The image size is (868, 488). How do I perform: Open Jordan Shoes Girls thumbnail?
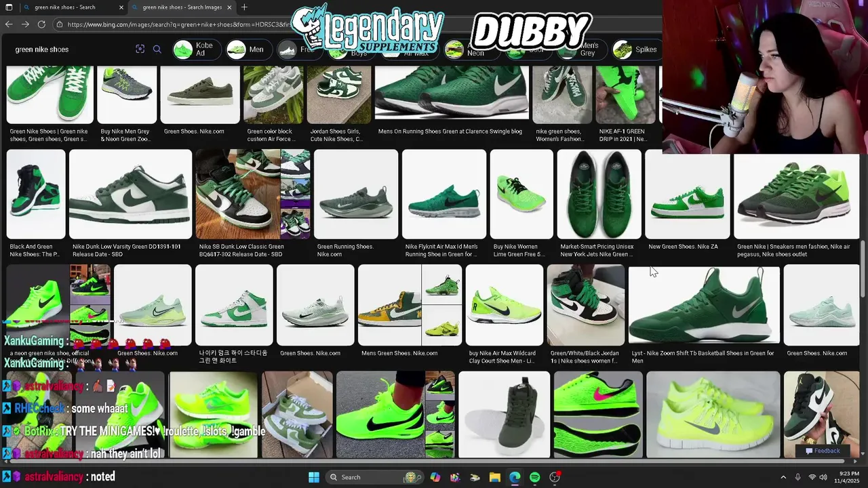pos(338,94)
